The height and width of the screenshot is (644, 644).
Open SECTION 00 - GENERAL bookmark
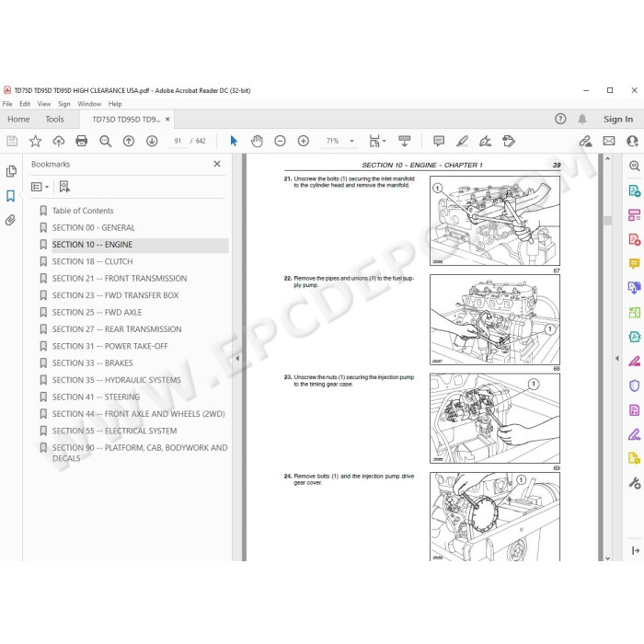(93, 227)
